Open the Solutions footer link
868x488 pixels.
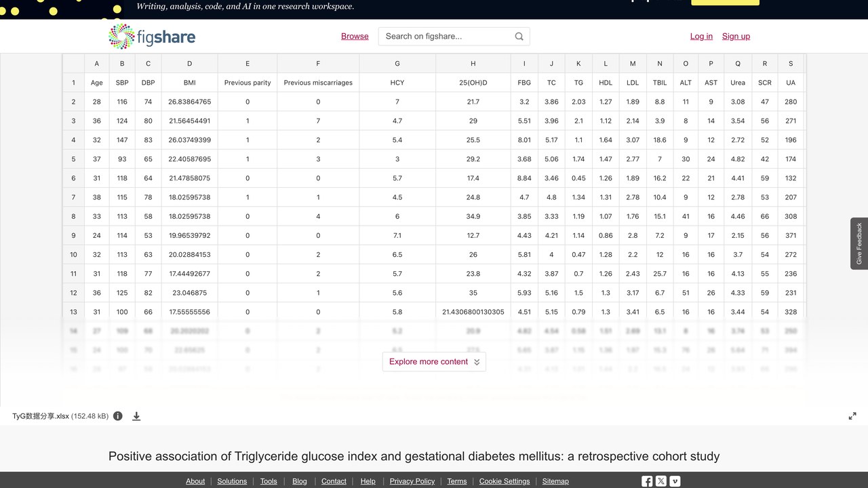click(x=232, y=481)
